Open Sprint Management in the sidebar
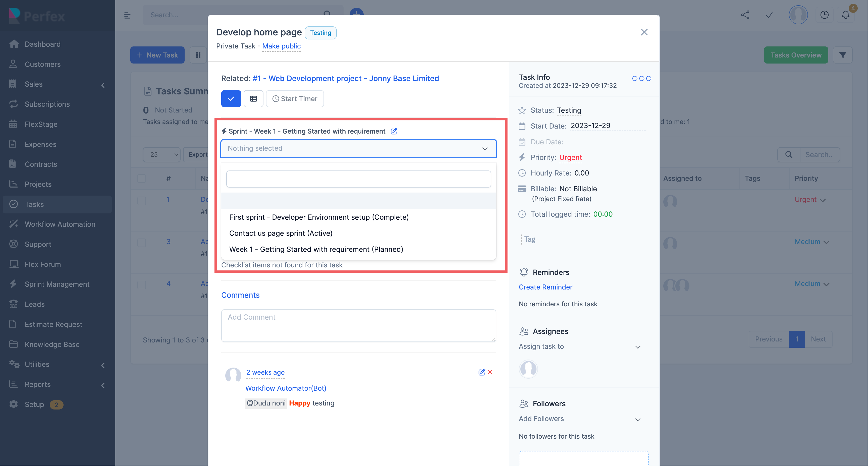Image resolution: width=868 pixels, height=466 pixels. 57,284
